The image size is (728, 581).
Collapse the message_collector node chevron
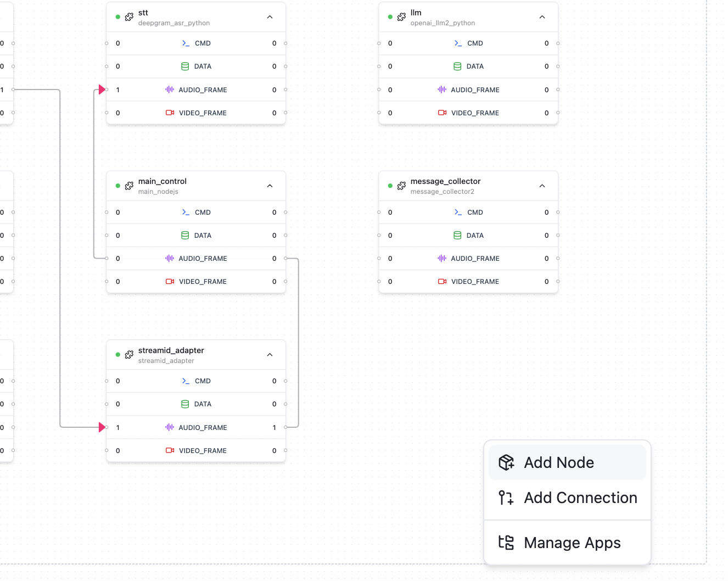(x=542, y=186)
